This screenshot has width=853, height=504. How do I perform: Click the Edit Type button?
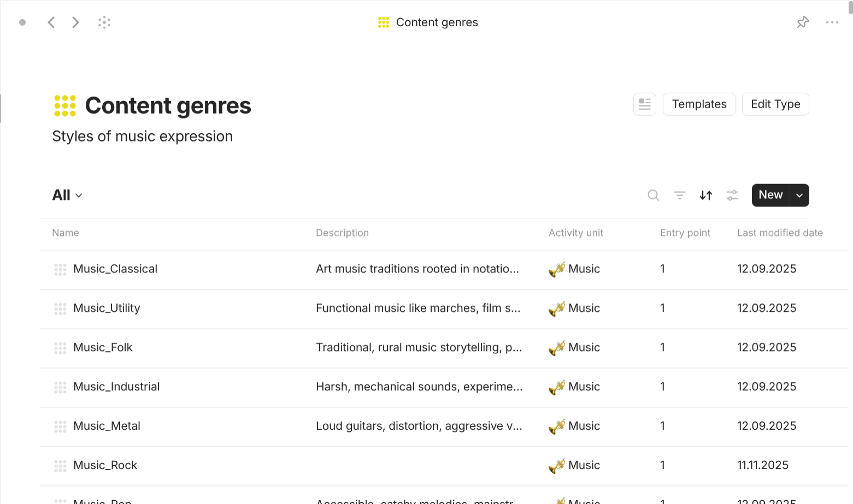point(775,104)
